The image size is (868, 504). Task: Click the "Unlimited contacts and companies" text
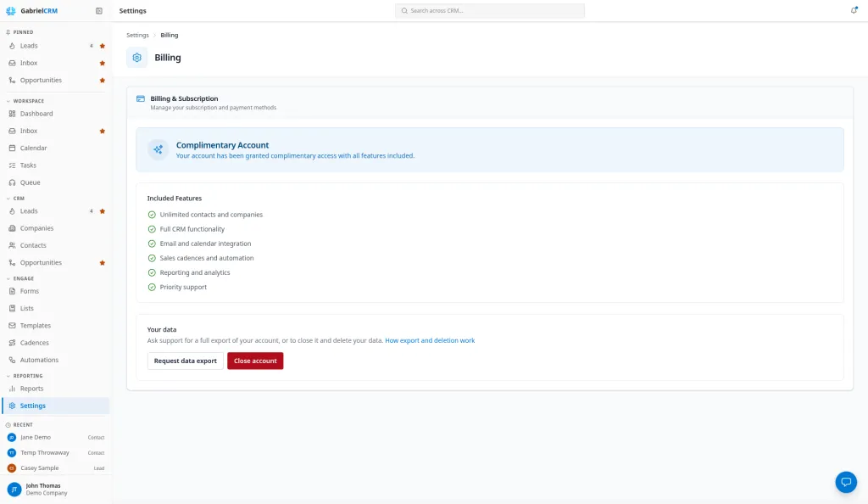point(211,215)
